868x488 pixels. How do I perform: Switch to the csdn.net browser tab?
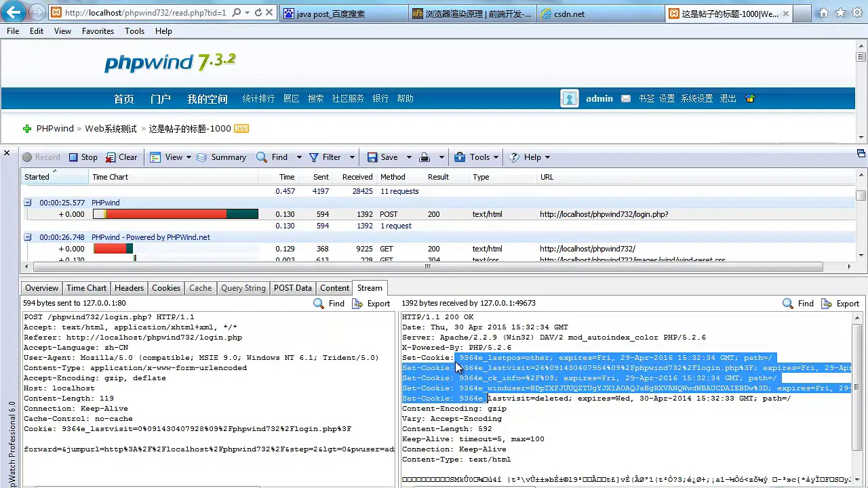click(599, 14)
